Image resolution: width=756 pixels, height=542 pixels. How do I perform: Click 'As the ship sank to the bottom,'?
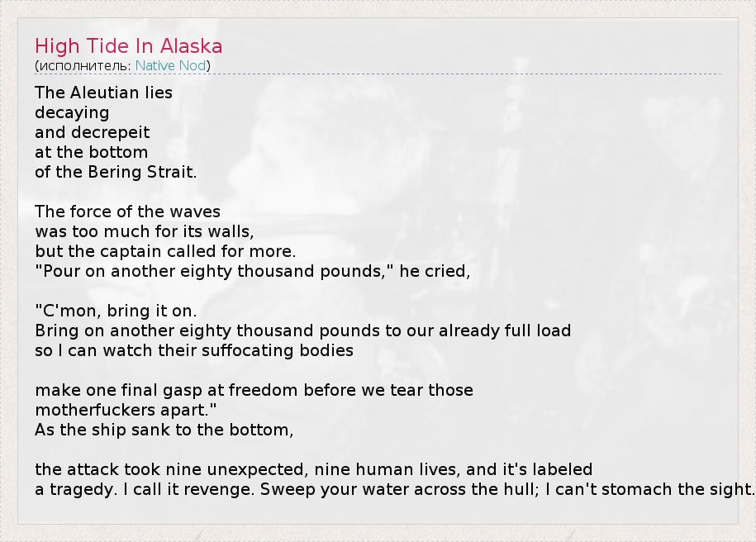point(164,430)
